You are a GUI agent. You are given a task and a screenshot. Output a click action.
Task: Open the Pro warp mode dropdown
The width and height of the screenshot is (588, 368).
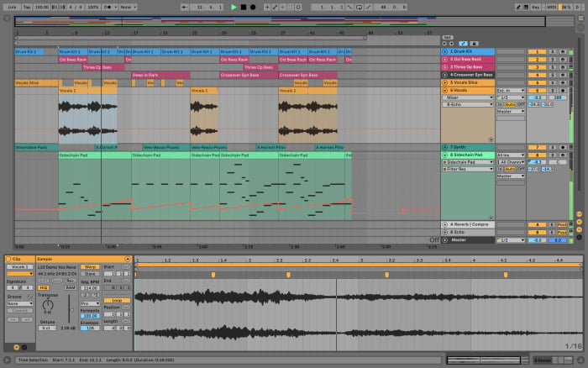(x=90, y=302)
